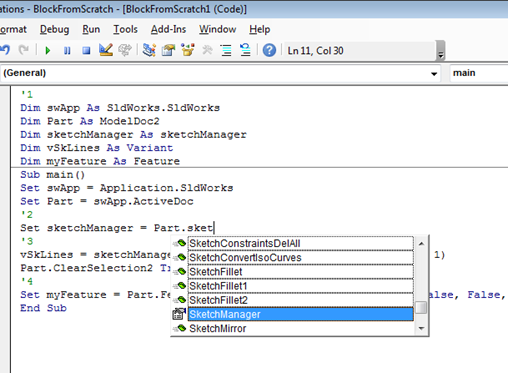Choose SketchFillet1 from the list
Screen dimensions: 508x373
[x=300, y=286]
